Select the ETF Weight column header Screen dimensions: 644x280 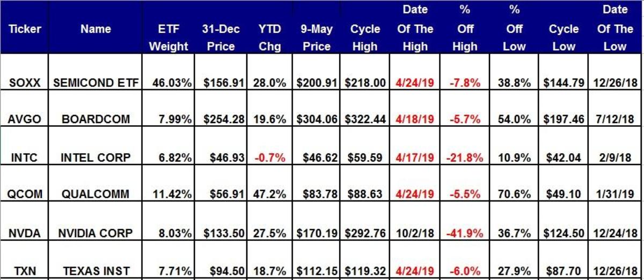[x=169, y=38]
